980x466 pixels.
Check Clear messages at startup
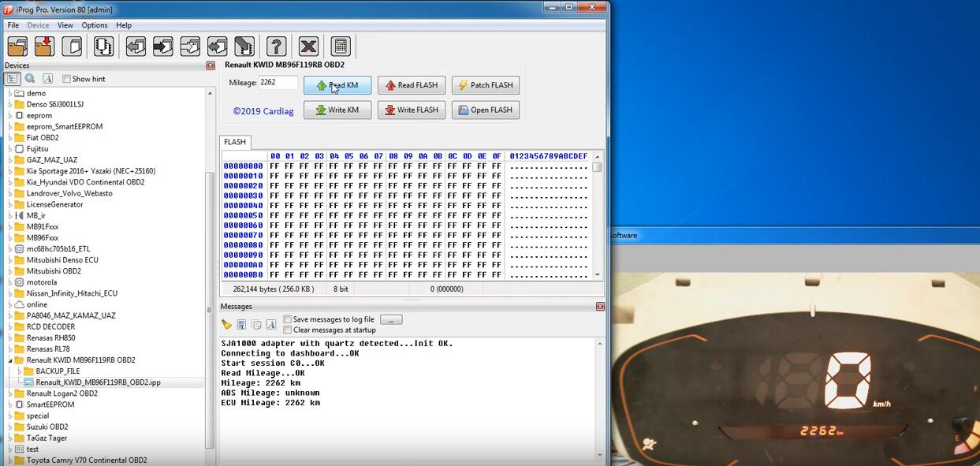click(x=287, y=330)
